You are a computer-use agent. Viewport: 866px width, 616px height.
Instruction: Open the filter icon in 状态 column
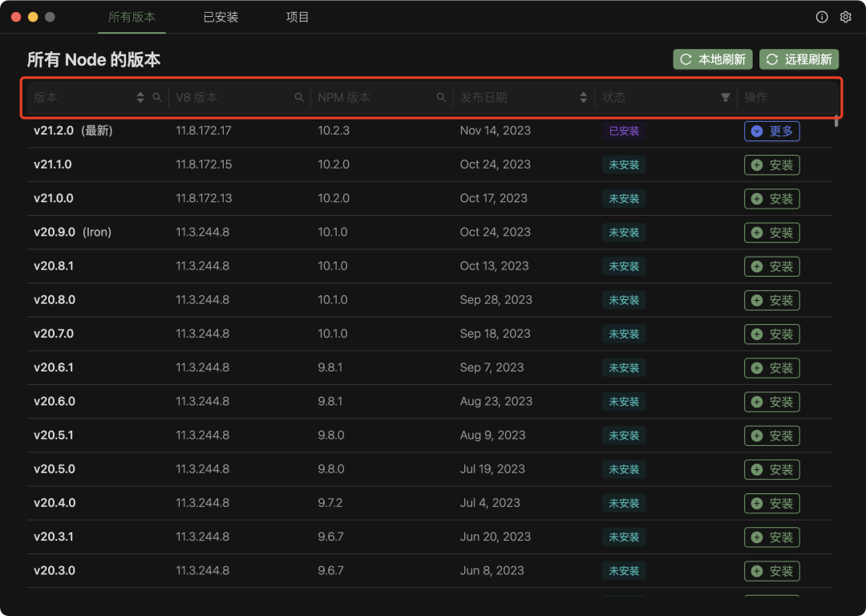[x=725, y=97]
